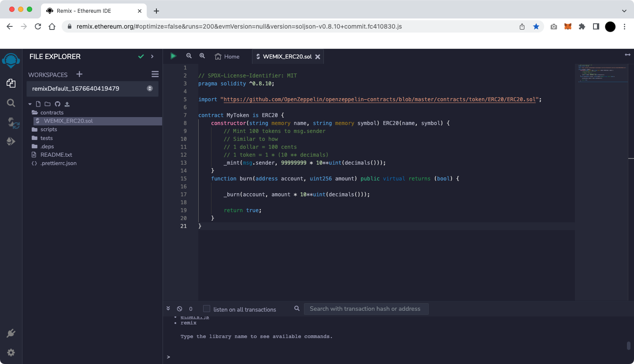
Task: Enable listen on all transactions checkbox
Action: click(206, 309)
